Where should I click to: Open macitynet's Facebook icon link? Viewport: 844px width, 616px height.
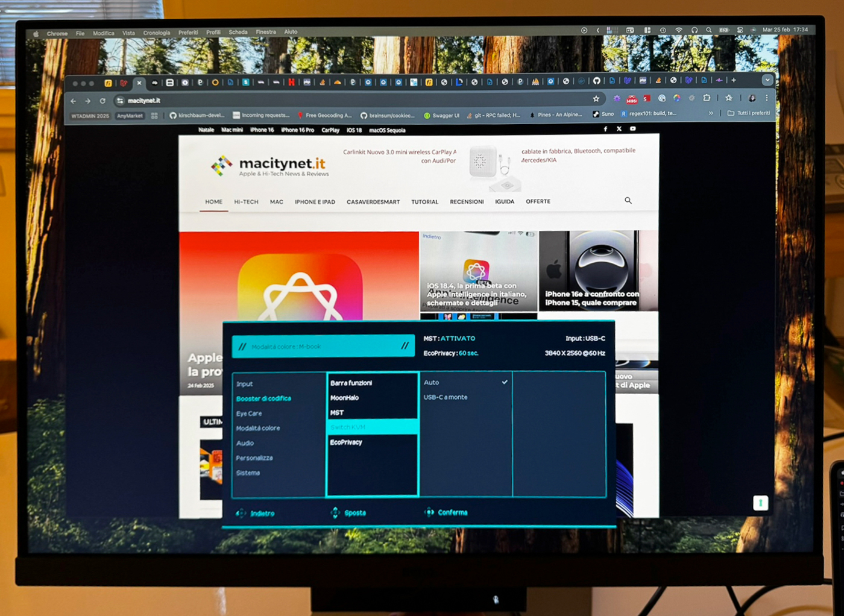[x=605, y=129]
